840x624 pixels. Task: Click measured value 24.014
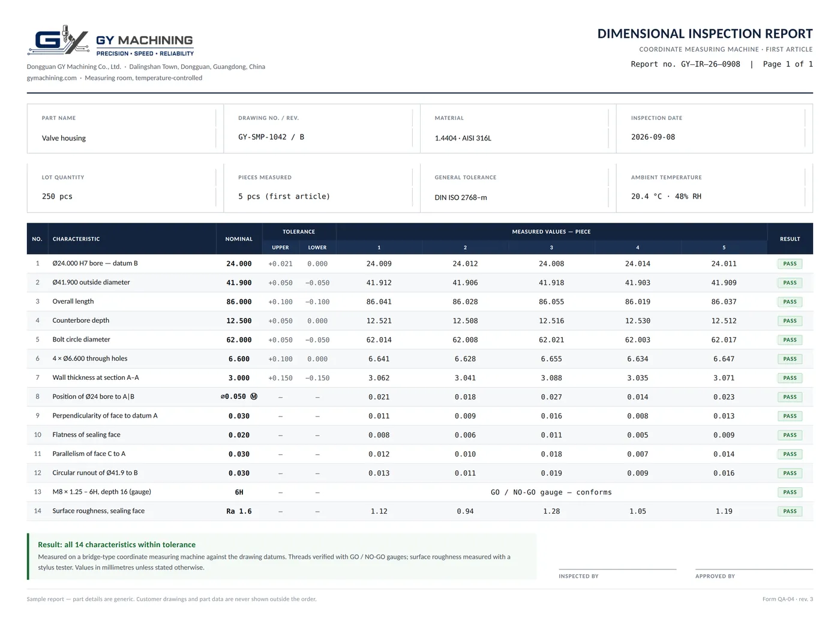(638, 264)
